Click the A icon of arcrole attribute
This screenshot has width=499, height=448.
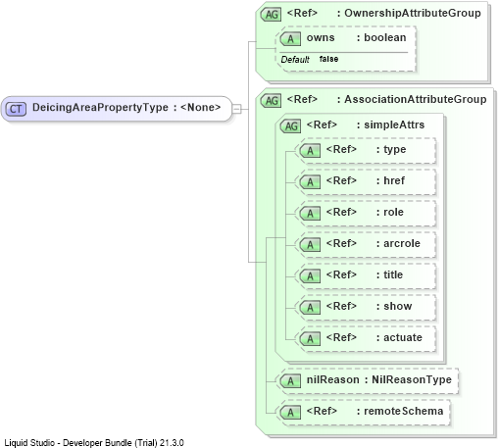pyautogui.click(x=310, y=245)
